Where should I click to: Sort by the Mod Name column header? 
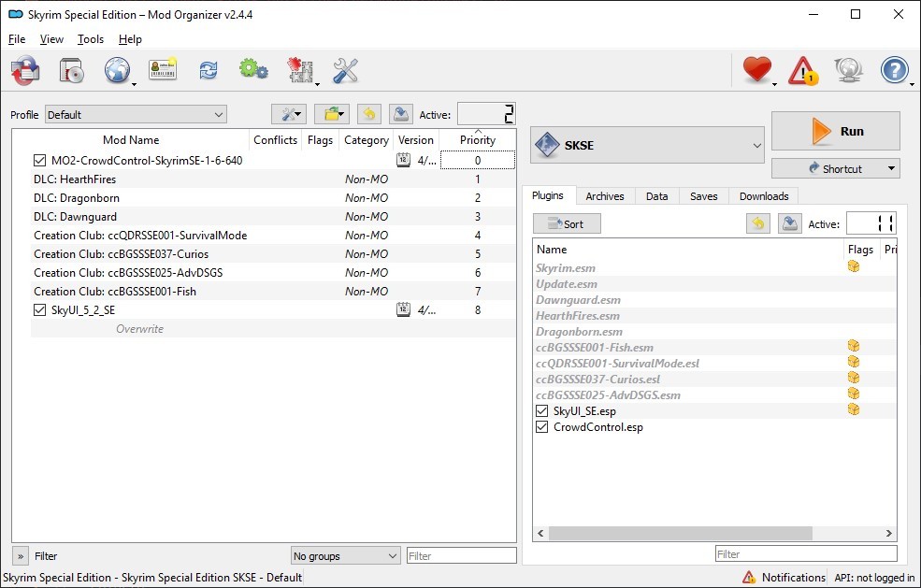tap(130, 140)
